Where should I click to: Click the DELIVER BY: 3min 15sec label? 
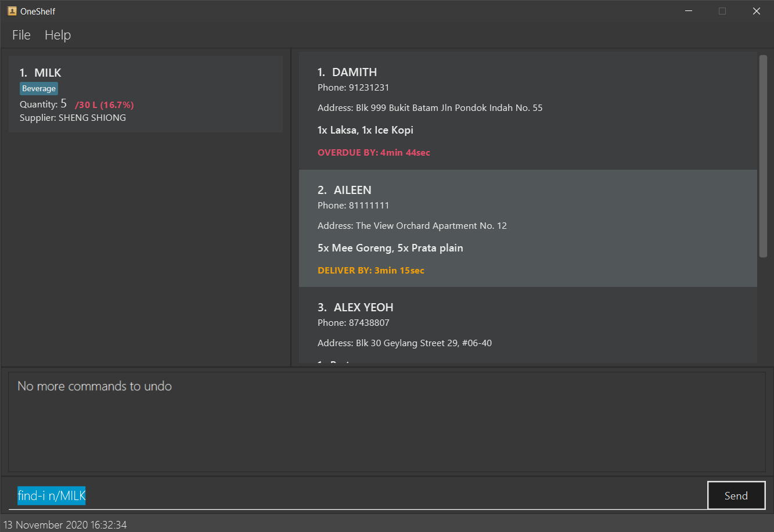coord(370,271)
